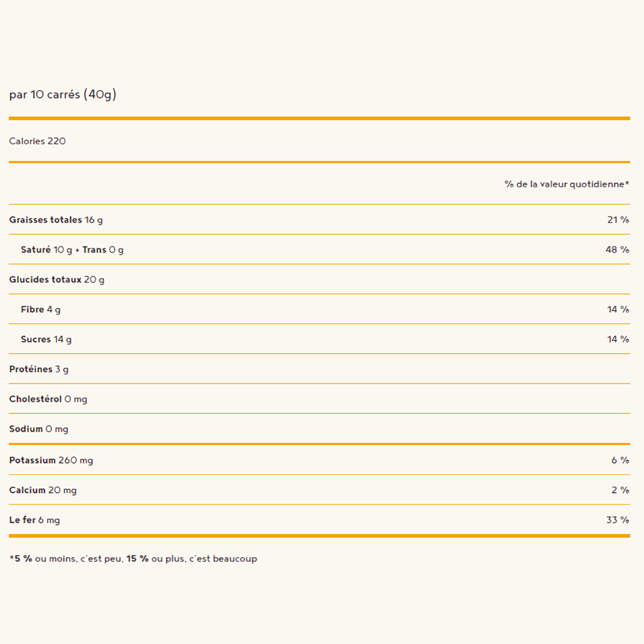The width and height of the screenshot is (644, 644).
Task: Click the Potassium 6 % value
Action: 619,460
